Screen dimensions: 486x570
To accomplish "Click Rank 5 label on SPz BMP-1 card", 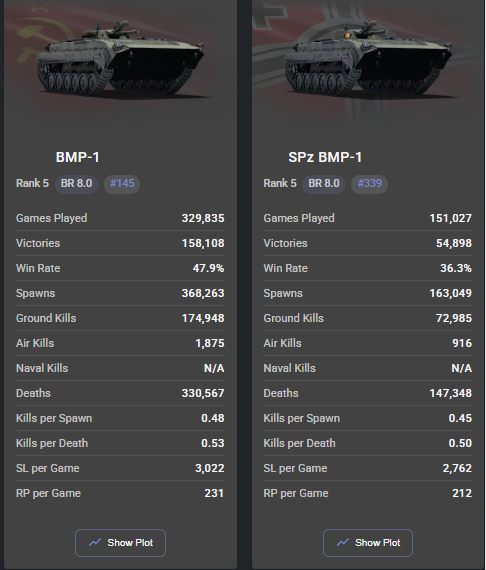I will [280, 183].
